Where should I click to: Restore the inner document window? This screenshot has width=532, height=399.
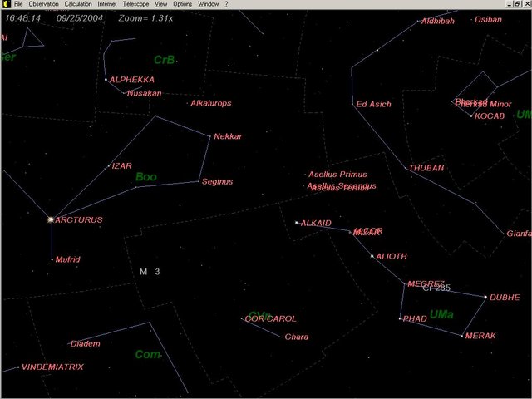[x=518, y=4]
